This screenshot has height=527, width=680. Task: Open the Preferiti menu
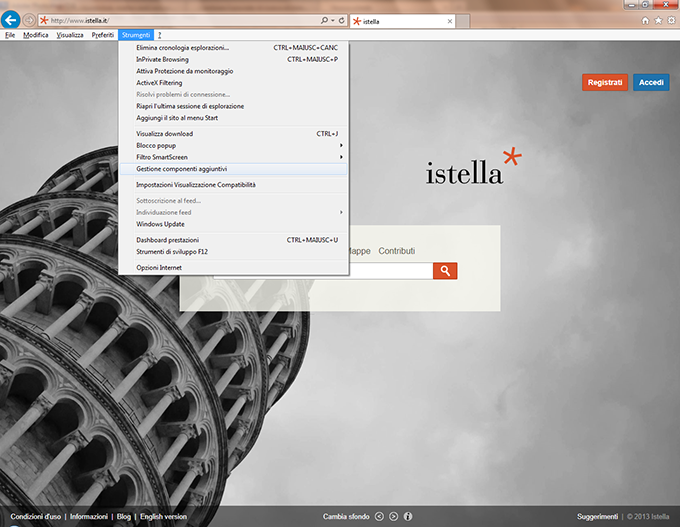[x=103, y=35]
